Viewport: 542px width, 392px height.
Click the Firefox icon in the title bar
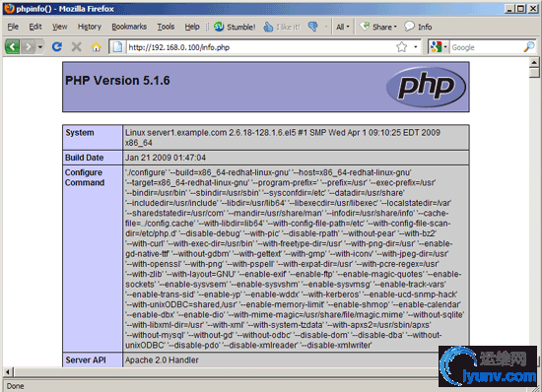tap(9, 8)
